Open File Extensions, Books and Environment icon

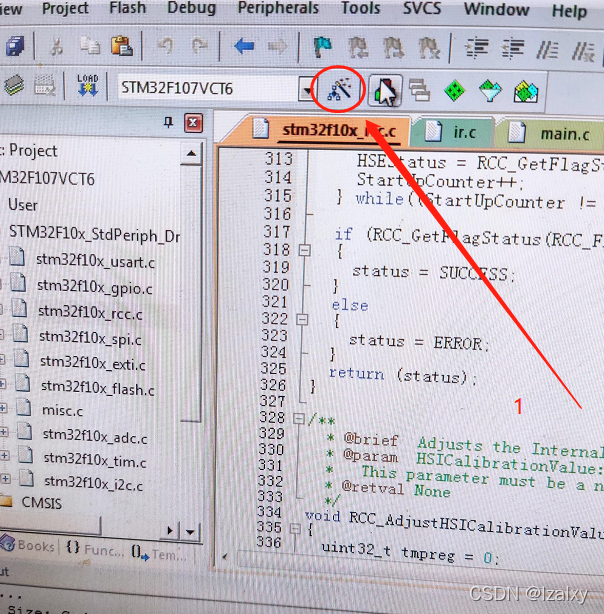click(x=385, y=91)
